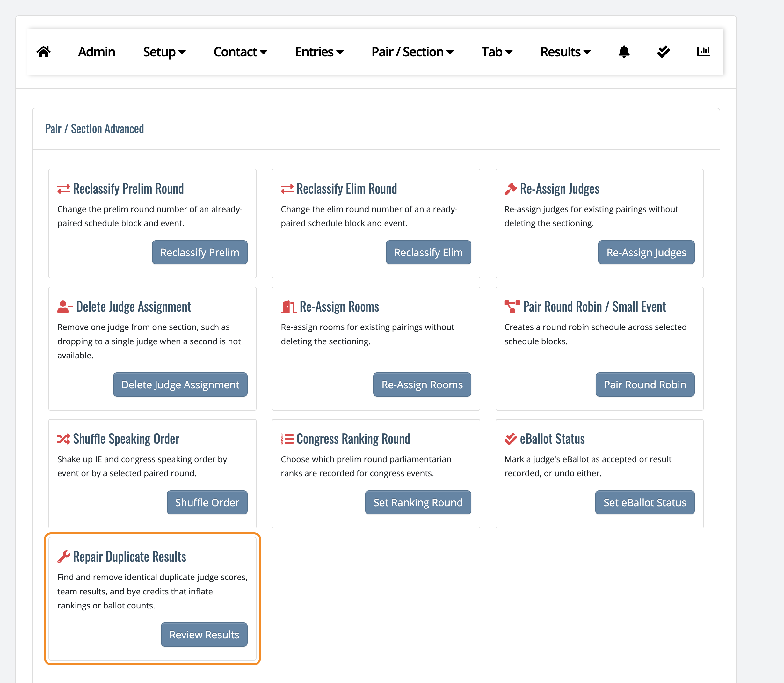The image size is (784, 683).
Task: Click the user-minus icon beside Delete Judge Assignment
Action: click(x=65, y=307)
